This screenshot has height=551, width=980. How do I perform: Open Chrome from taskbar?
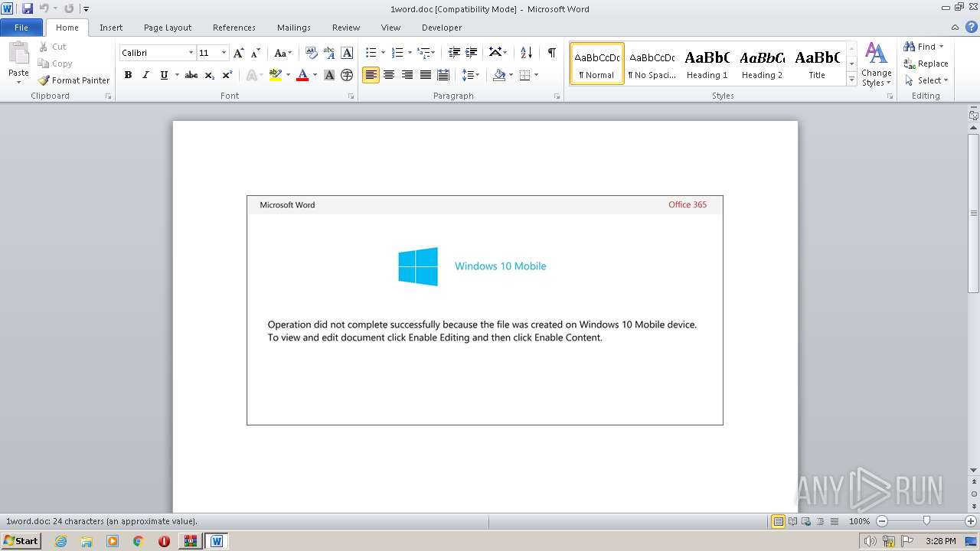pos(138,541)
